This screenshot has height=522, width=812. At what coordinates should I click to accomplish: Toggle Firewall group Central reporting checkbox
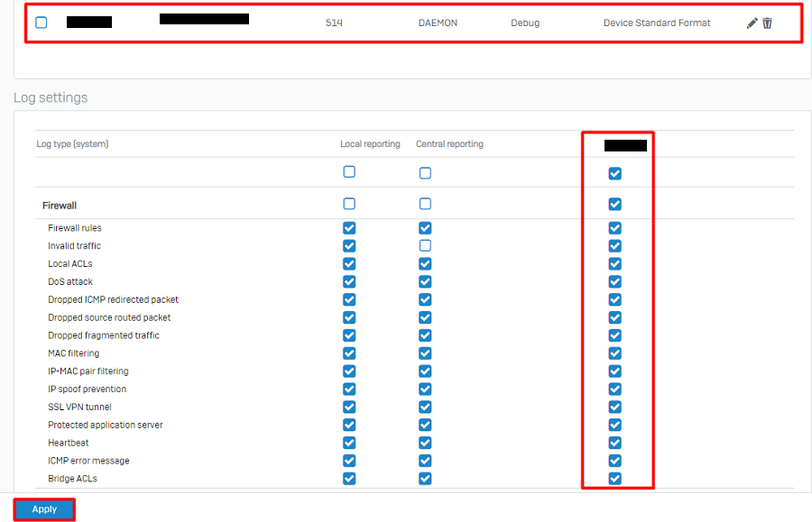click(x=425, y=205)
